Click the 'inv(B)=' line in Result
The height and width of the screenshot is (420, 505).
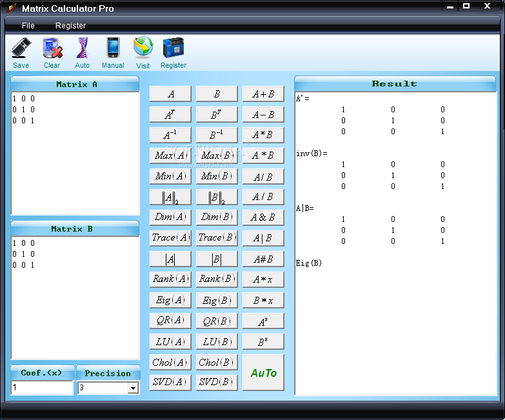click(312, 154)
